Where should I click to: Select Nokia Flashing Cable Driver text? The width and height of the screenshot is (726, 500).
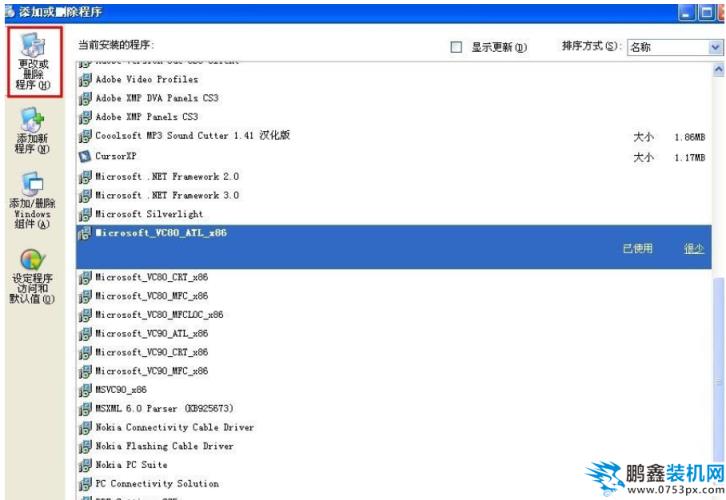(164, 446)
